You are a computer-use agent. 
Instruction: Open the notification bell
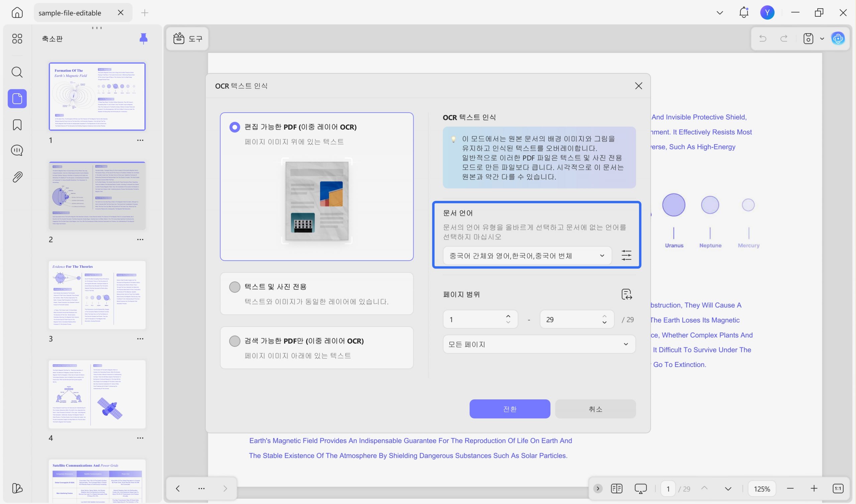(x=744, y=13)
